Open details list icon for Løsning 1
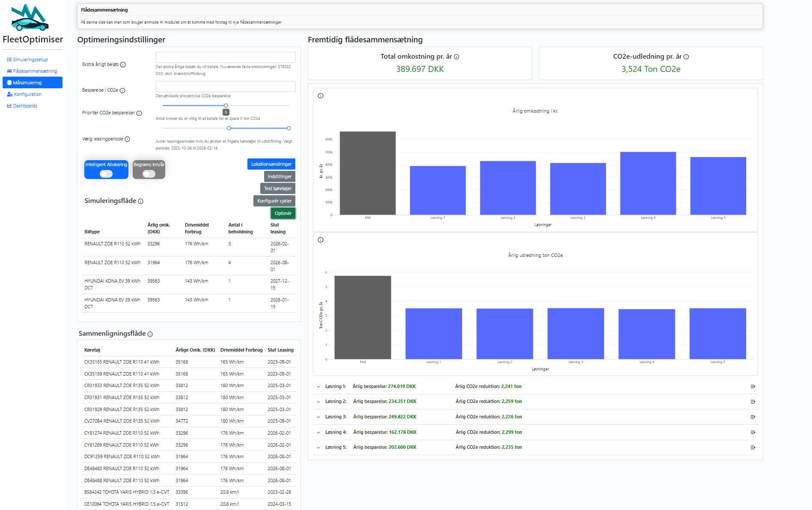 pos(753,387)
